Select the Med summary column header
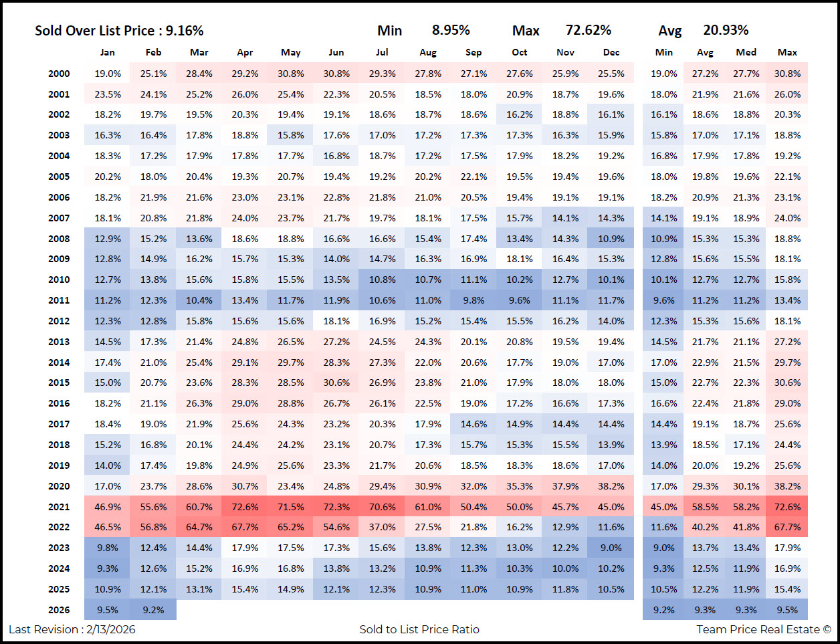Viewport: 840px width, 644px height. pyautogui.click(x=746, y=52)
